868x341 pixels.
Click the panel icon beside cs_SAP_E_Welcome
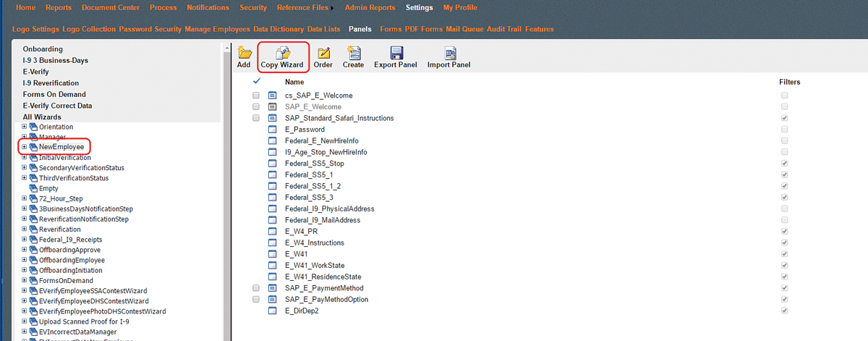point(273,96)
